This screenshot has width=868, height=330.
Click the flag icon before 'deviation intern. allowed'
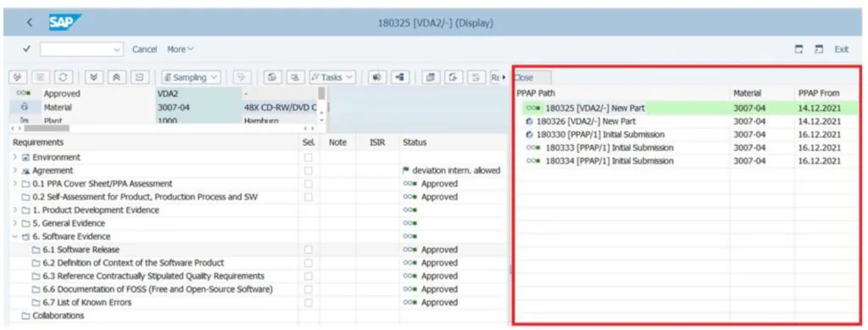pyautogui.click(x=406, y=171)
